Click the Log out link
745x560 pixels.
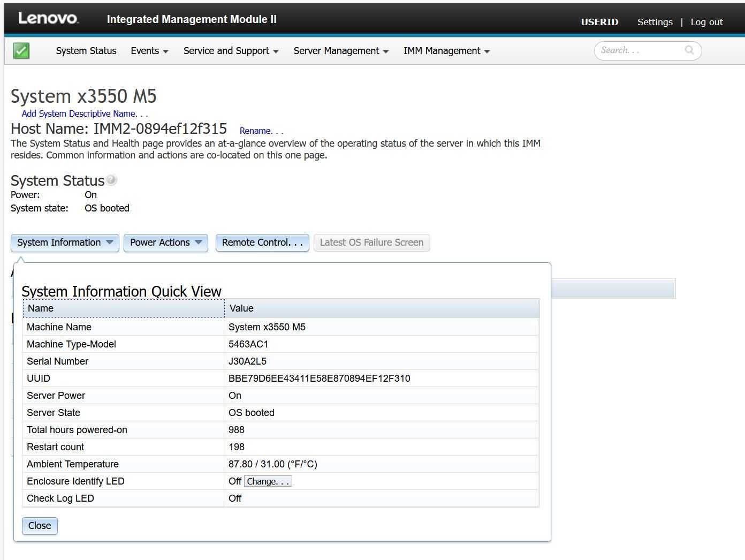pyautogui.click(x=706, y=22)
